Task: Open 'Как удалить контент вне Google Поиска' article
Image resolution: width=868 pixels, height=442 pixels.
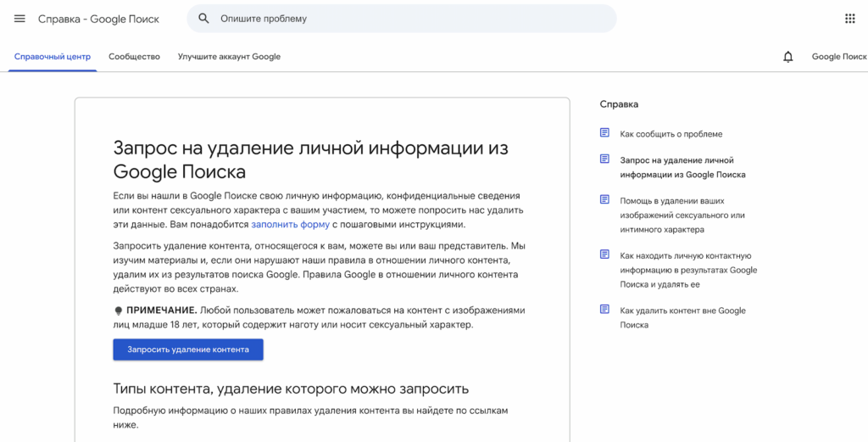Action: point(683,318)
